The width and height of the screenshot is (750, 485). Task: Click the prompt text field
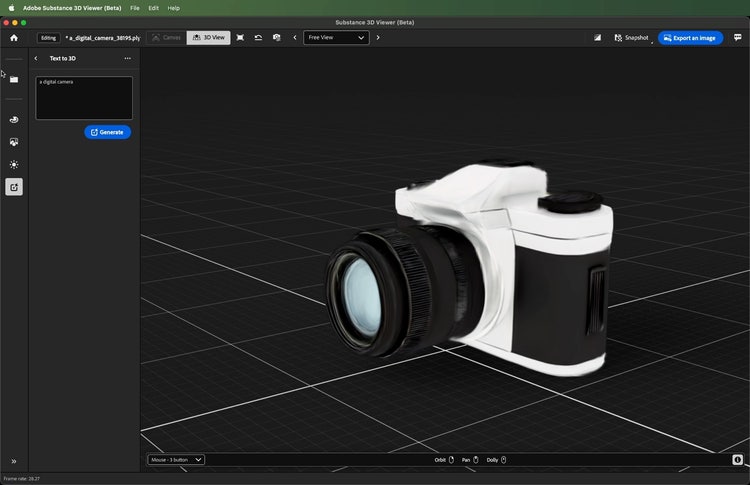coord(84,98)
